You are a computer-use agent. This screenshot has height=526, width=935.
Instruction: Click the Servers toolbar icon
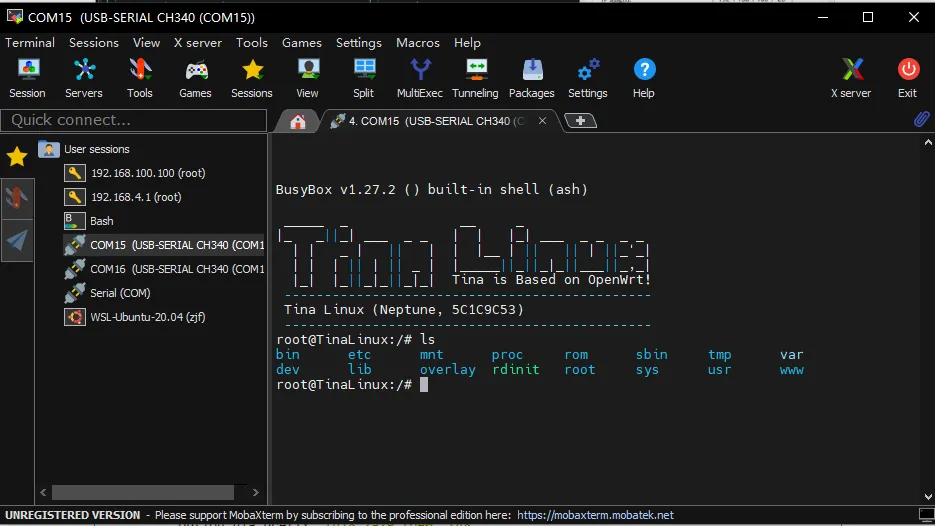pos(84,78)
